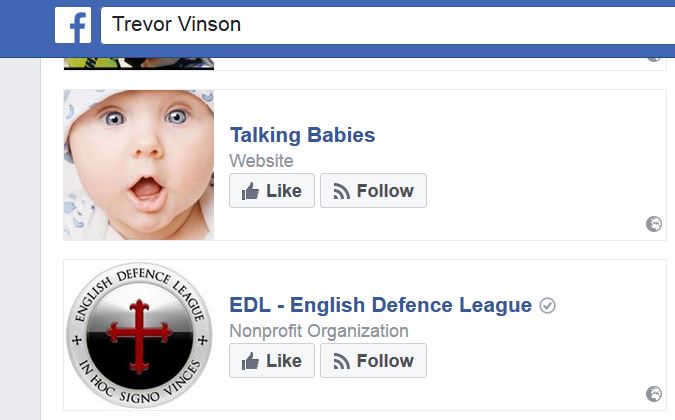Click the Website category label under Talking Babies

(261, 161)
